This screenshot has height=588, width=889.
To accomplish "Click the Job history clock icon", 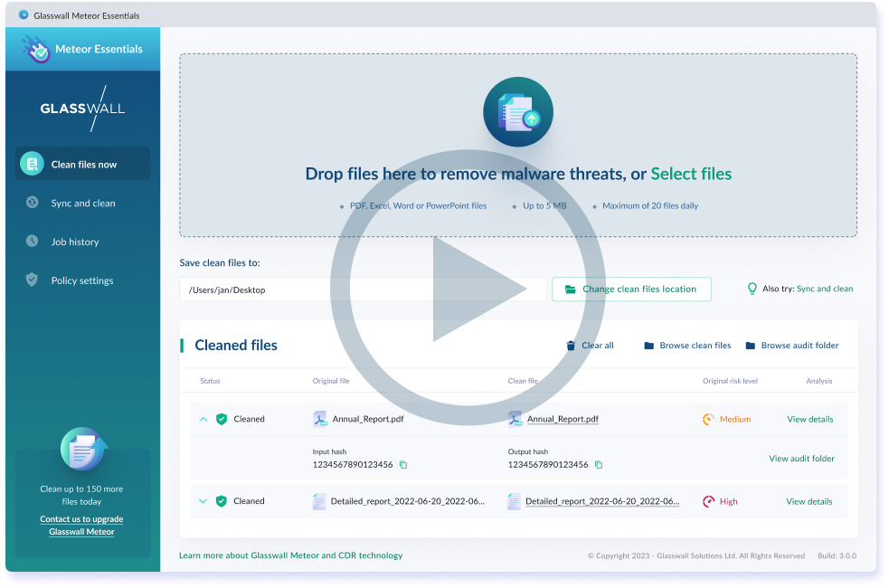I will pyautogui.click(x=33, y=241).
